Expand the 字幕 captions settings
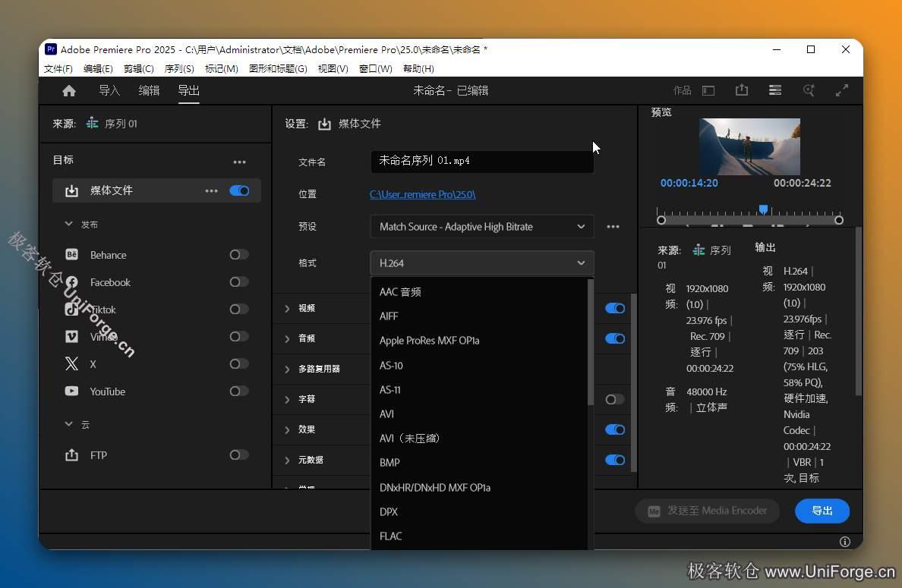The height and width of the screenshot is (588, 902). pyautogui.click(x=287, y=399)
